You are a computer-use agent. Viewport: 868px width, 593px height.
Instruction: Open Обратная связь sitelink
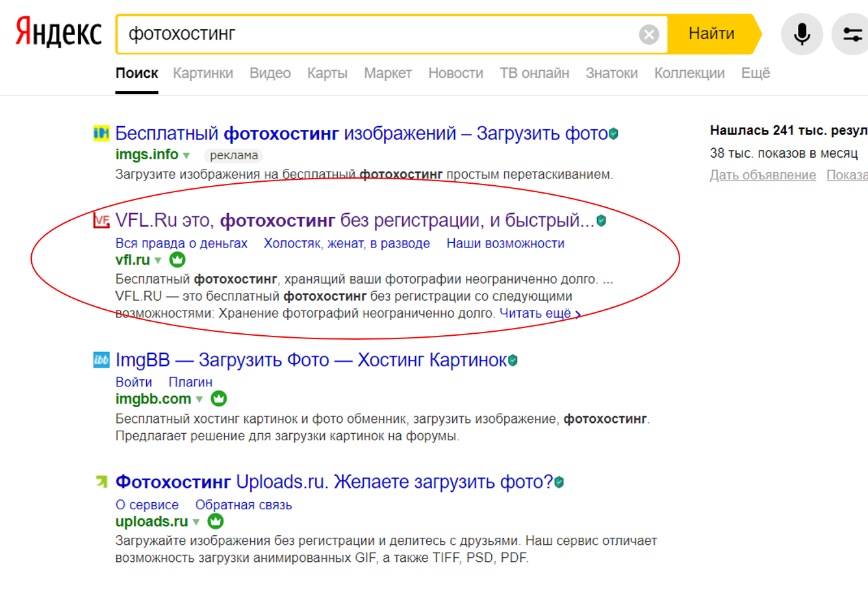(244, 505)
